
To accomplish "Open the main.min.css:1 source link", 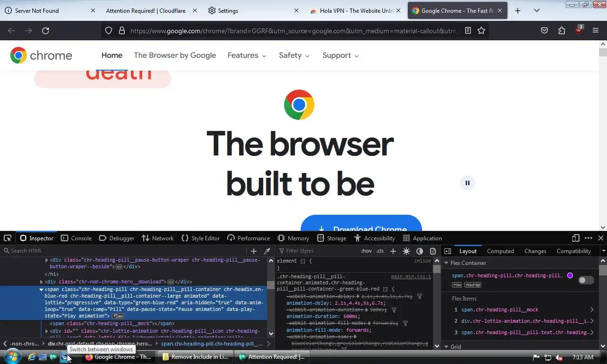I will [411, 277].
